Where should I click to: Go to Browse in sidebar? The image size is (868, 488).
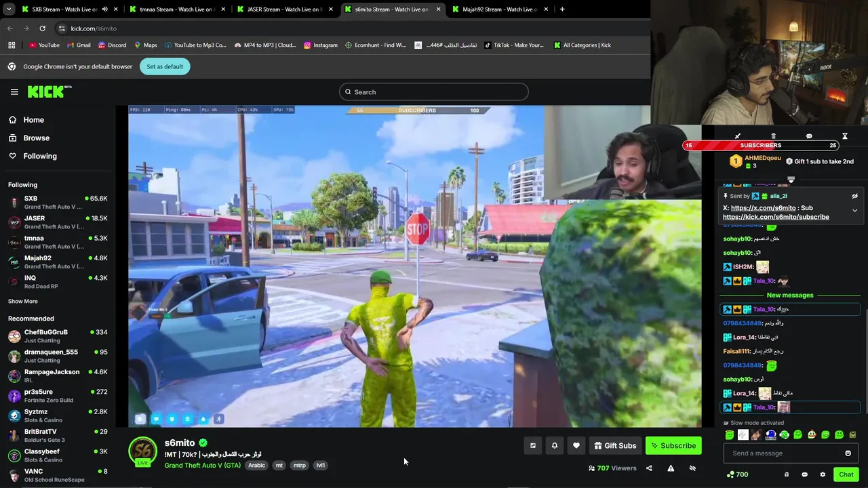click(29, 138)
